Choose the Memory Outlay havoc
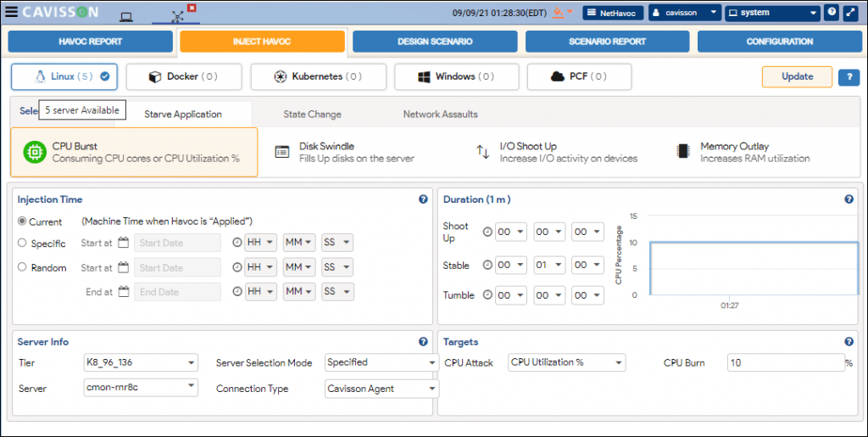The width and height of the screenshot is (868, 437). point(743,152)
